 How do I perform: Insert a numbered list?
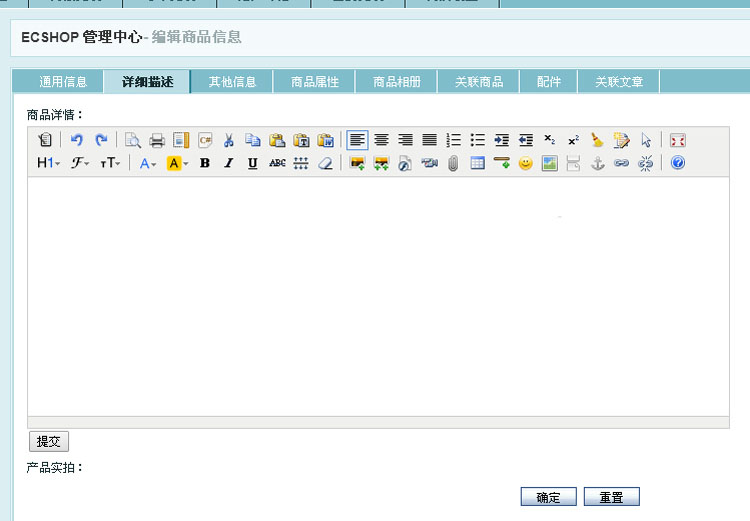click(453, 140)
